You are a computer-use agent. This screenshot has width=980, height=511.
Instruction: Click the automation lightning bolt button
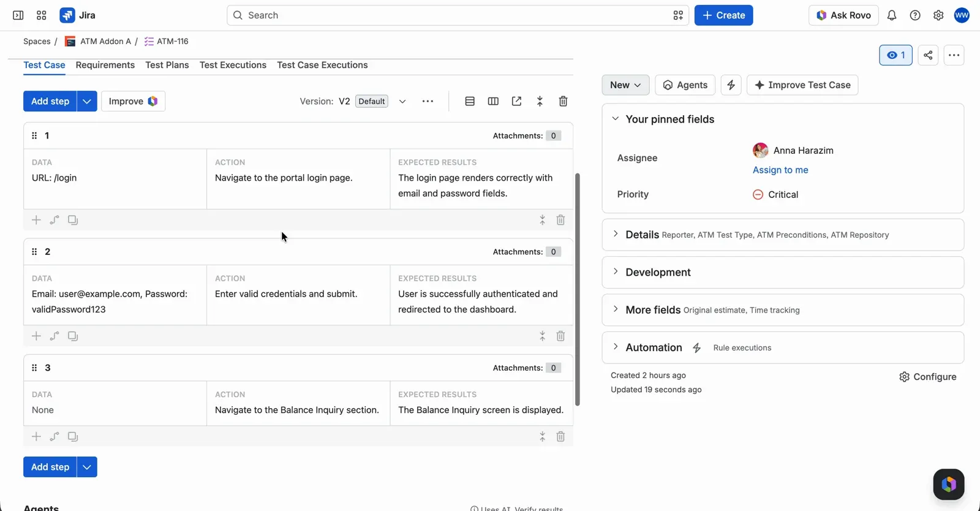[x=731, y=85]
